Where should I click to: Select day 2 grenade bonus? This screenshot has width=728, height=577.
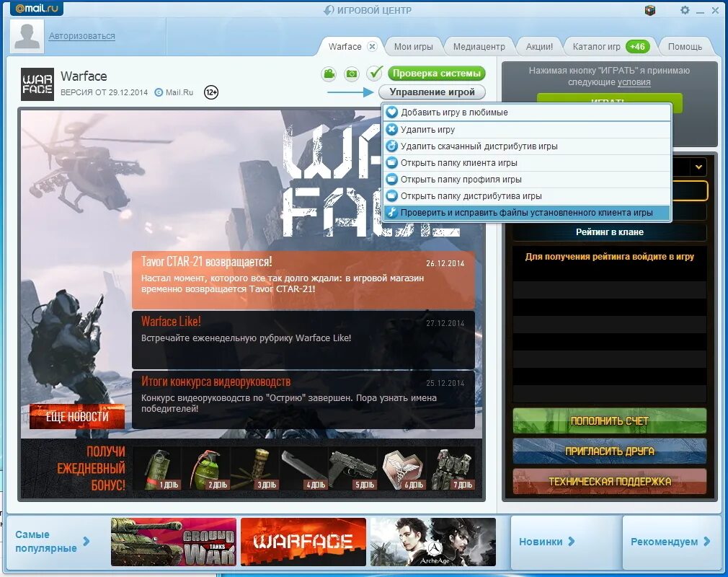[x=205, y=468]
